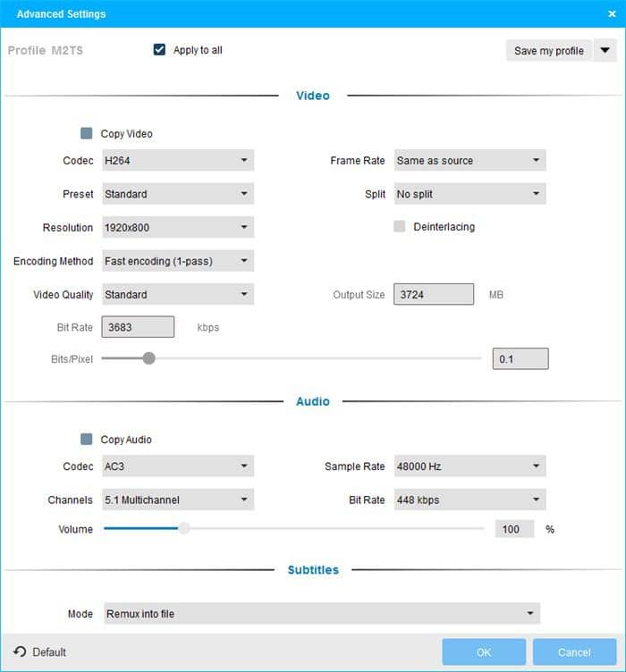Screen dimensions: 626x672
Task: Toggle the Deinterlacing checkbox
Action: [x=399, y=226]
